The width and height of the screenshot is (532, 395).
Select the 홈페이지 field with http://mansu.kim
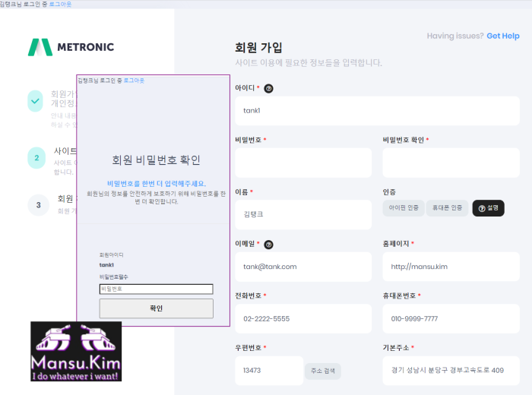click(x=451, y=267)
